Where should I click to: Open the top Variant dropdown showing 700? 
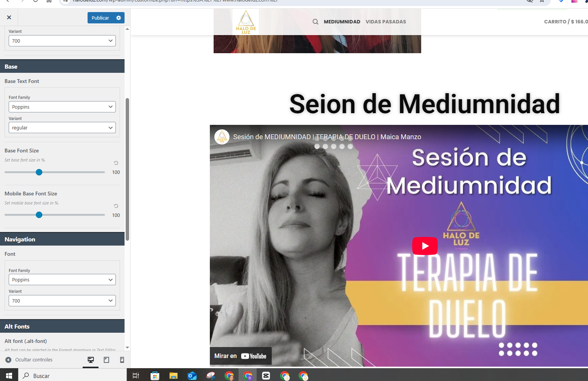click(62, 41)
